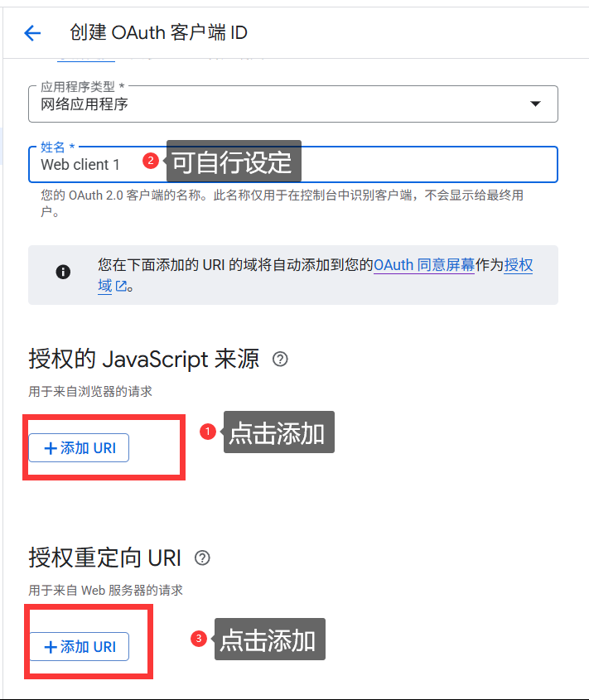Viewport: 589px width, 700px height.
Task: Open the OAuth 同意屏幕 link
Action: point(423,265)
